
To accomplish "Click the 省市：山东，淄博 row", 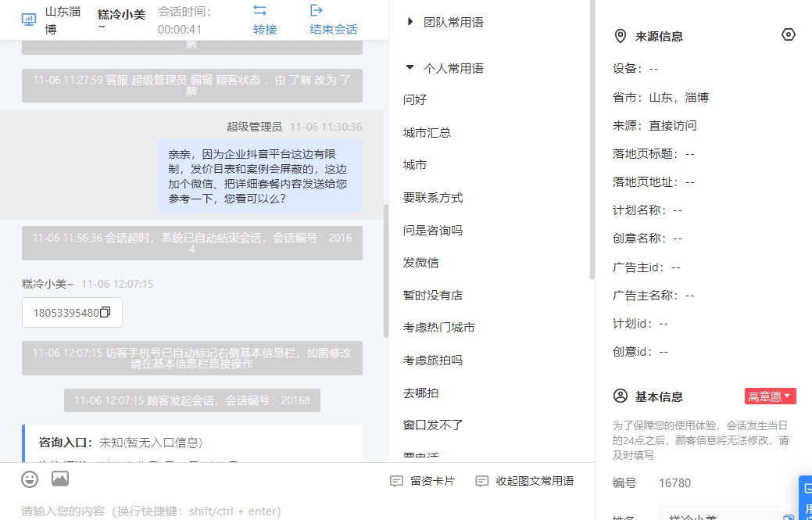I will [661, 98].
